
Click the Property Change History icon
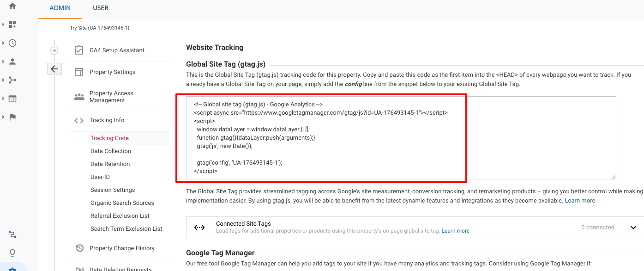click(x=79, y=248)
